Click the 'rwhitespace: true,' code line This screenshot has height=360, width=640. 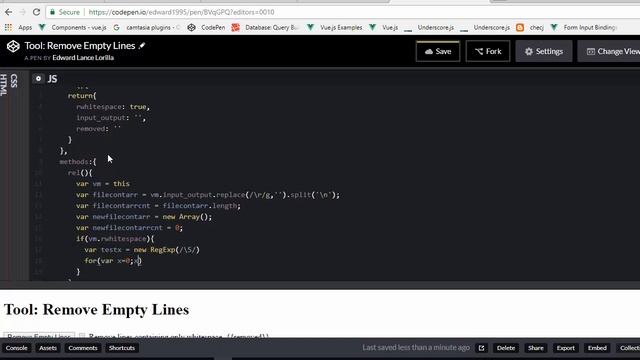[x=113, y=107]
